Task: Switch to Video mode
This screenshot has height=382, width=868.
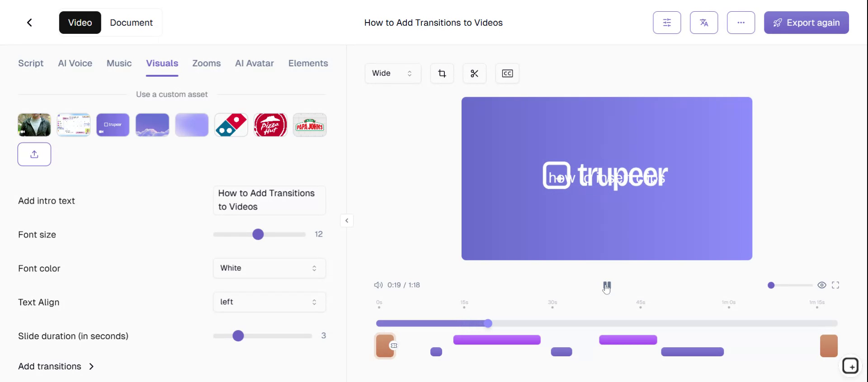Action: [80, 23]
